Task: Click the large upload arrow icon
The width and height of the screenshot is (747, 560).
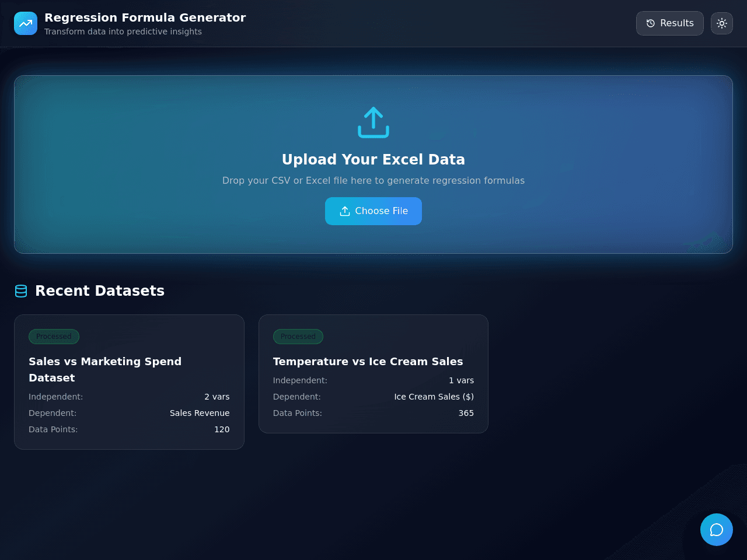Action: 373,123
